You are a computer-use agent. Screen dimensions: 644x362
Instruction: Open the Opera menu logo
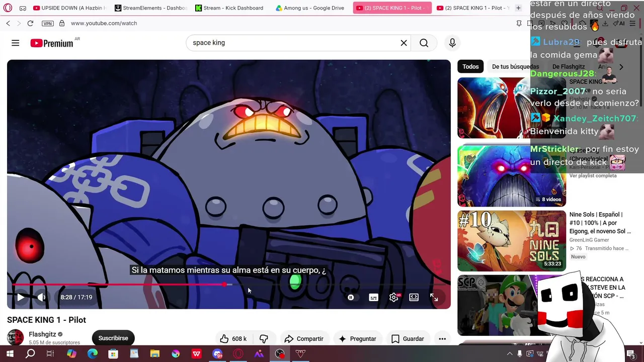click(8, 8)
